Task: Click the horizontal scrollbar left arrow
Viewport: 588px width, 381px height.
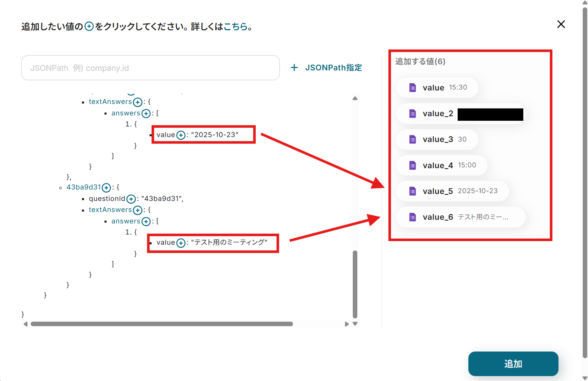Action: pyautogui.click(x=25, y=324)
